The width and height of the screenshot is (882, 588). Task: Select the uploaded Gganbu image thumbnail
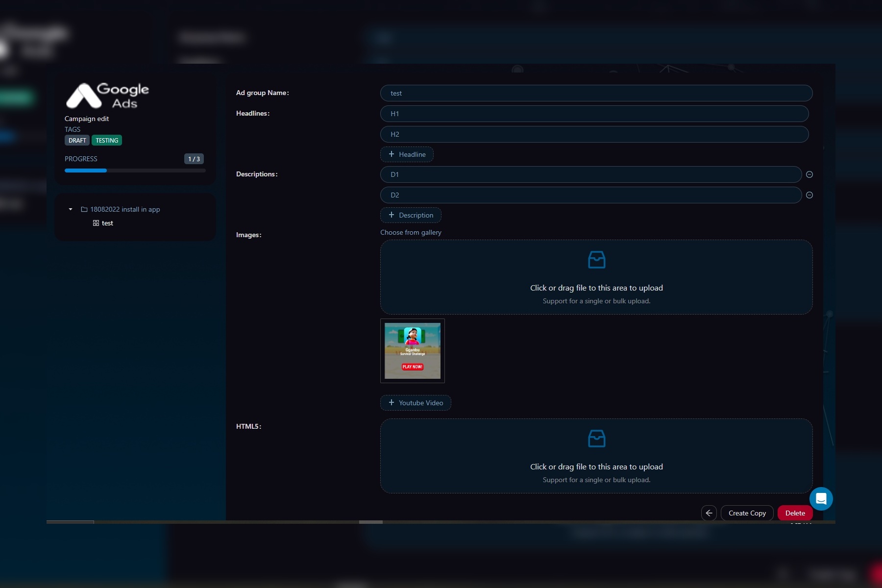[412, 351]
